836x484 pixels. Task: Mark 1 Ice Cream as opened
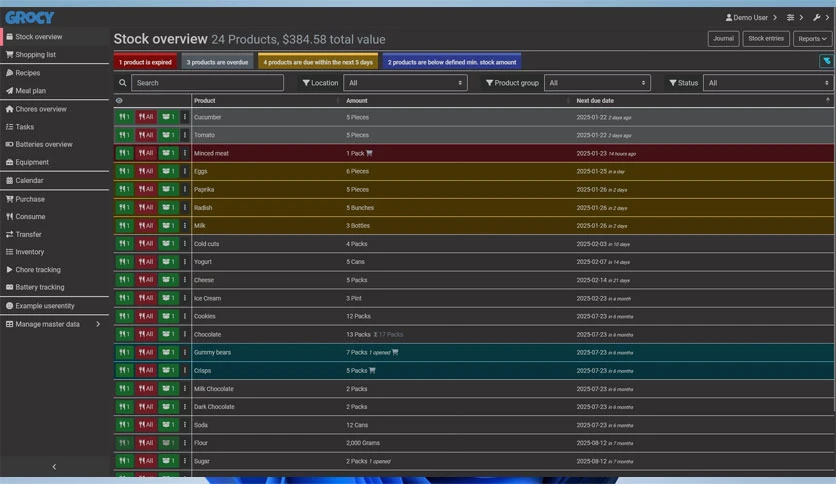coord(168,298)
